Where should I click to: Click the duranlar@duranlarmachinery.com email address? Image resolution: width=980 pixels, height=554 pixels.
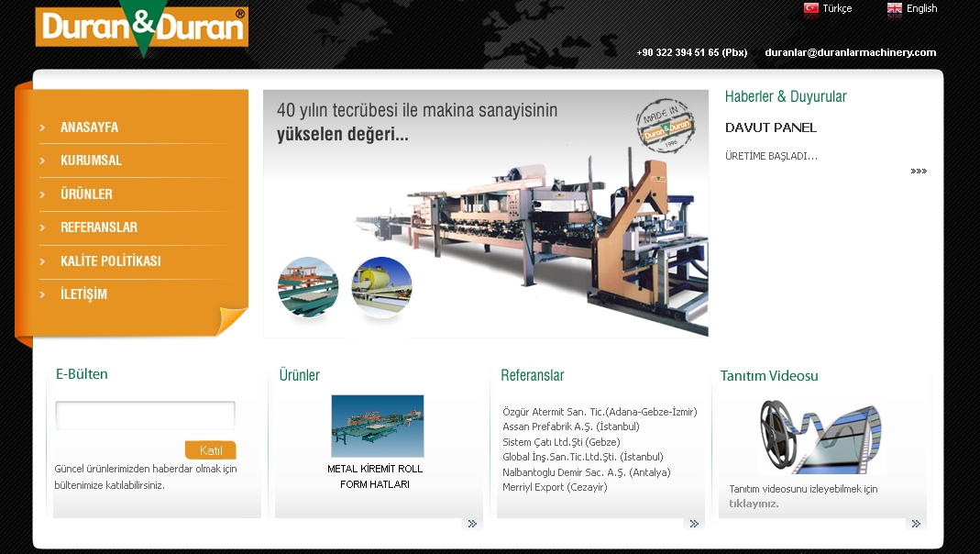(x=851, y=52)
